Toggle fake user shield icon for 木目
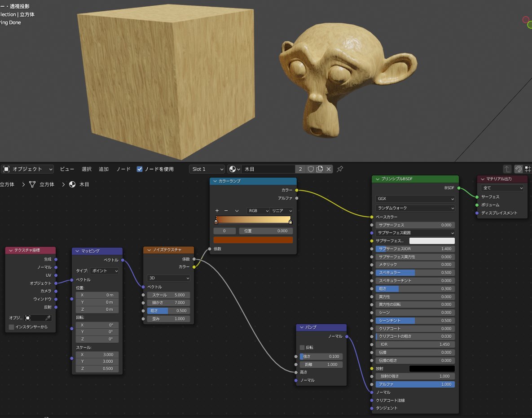The width and height of the screenshot is (532, 418). pos(311,169)
